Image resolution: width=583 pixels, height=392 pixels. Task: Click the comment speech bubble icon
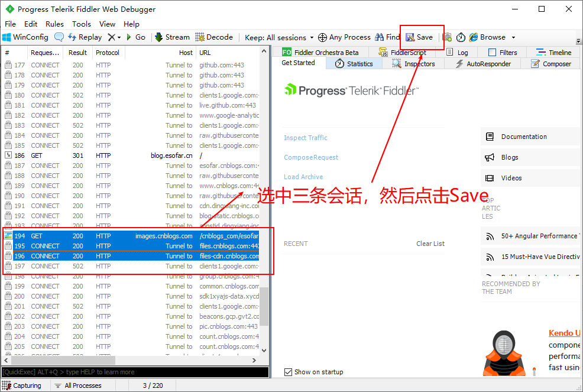click(59, 37)
